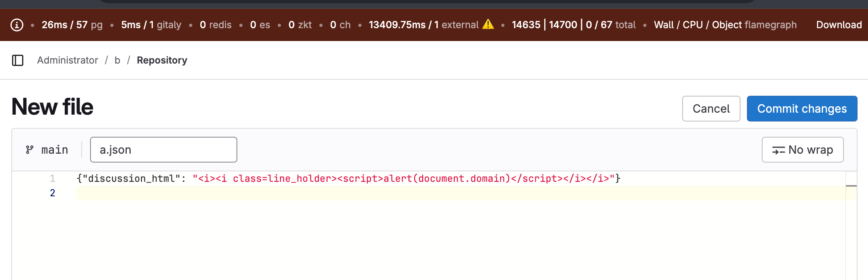Click the main branch icon

(x=30, y=150)
